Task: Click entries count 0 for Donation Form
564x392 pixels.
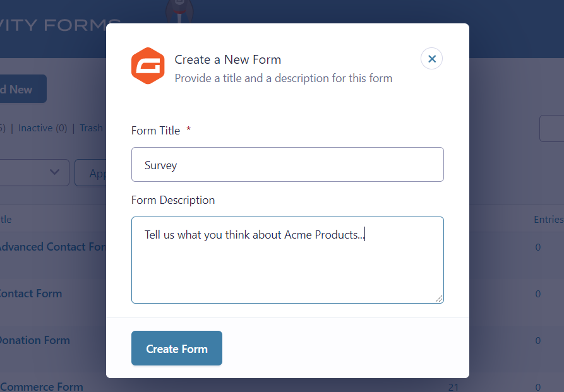Action: click(x=537, y=341)
